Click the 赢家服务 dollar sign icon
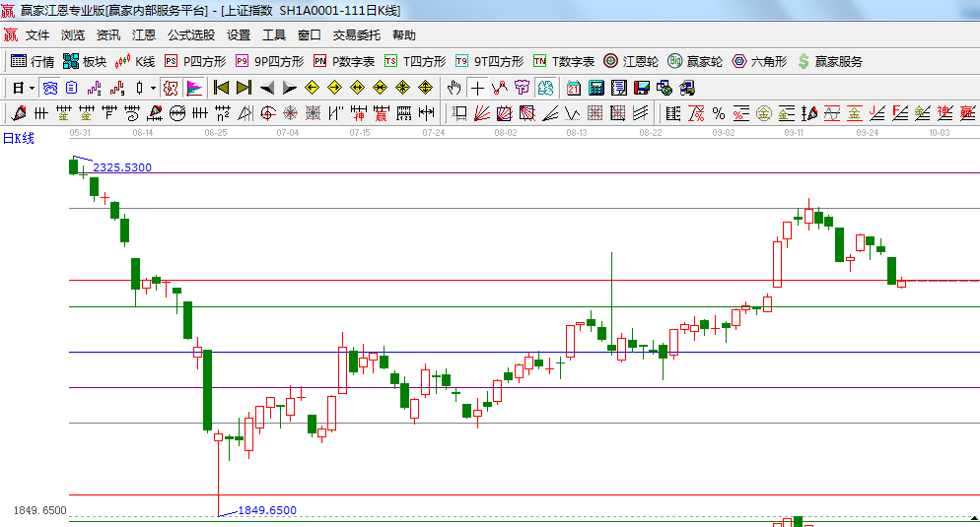 (804, 61)
